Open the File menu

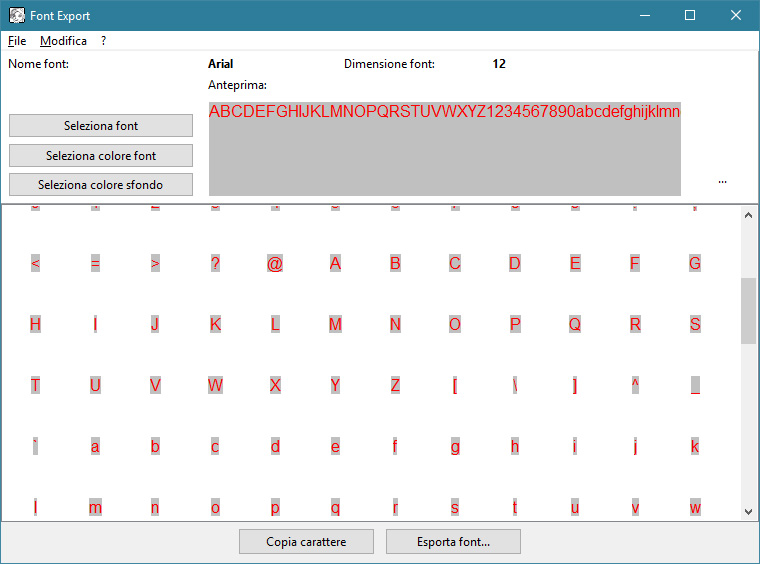coord(17,41)
